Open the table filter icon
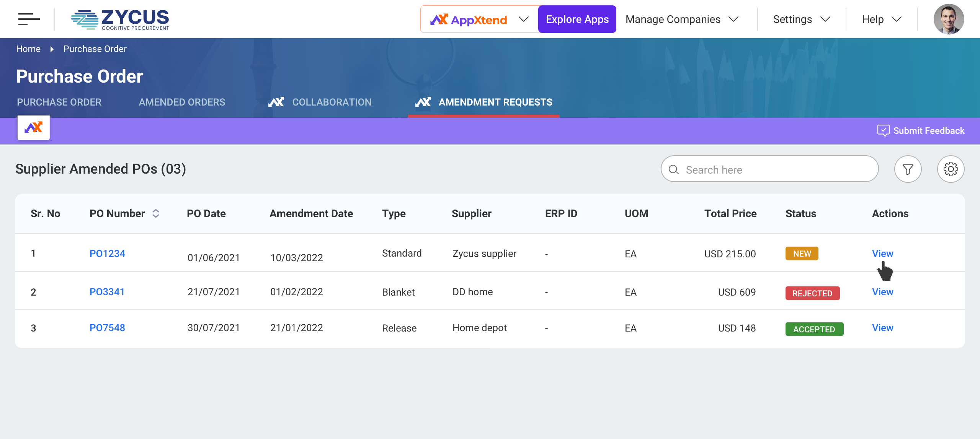 click(908, 169)
